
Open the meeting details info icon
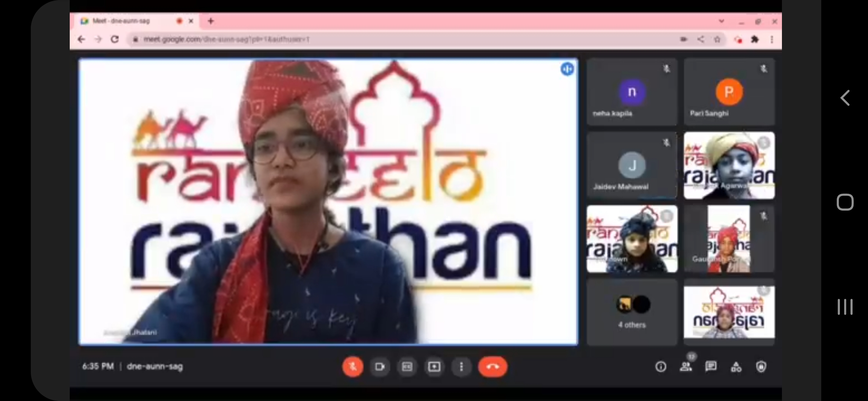(661, 367)
